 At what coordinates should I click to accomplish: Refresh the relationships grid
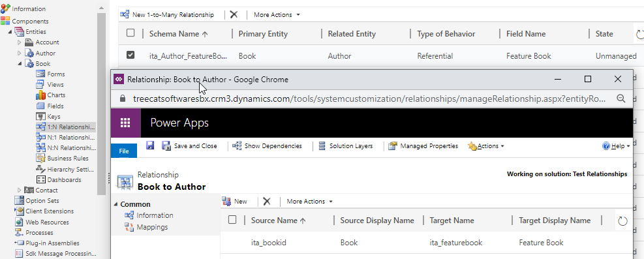pyautogui.click(x=639, y=35)
